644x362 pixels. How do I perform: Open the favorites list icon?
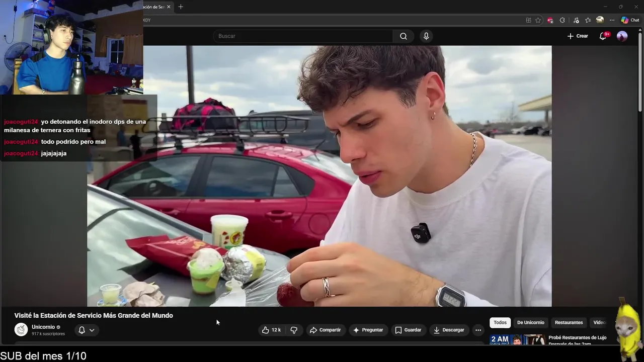588,20
